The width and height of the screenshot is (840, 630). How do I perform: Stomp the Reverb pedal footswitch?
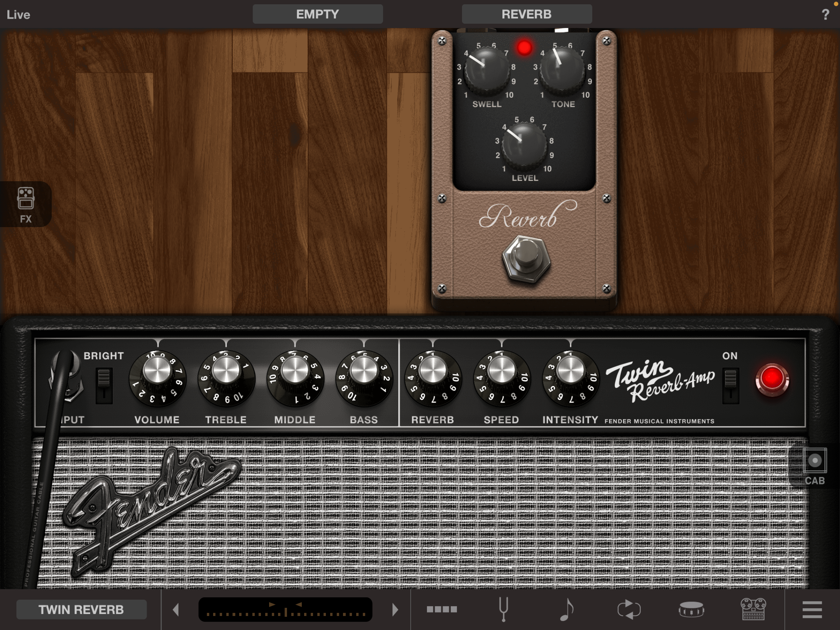click(526, 260)
